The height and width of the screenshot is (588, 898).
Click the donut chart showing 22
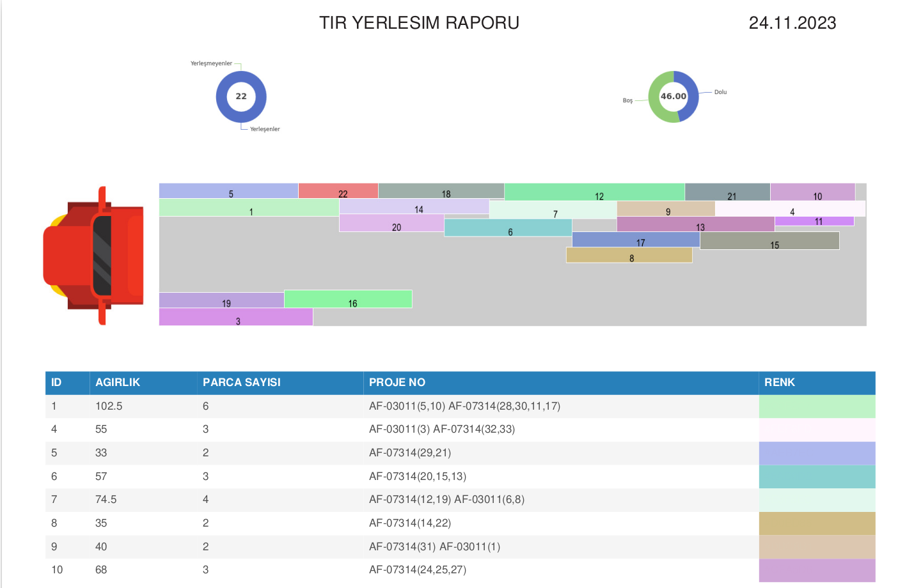coord(241,97)
